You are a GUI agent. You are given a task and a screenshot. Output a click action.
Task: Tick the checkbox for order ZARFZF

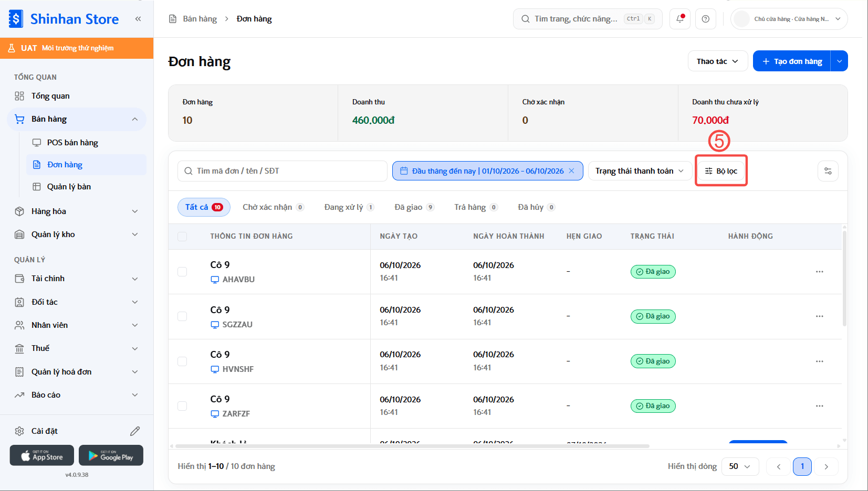(182, 406)
